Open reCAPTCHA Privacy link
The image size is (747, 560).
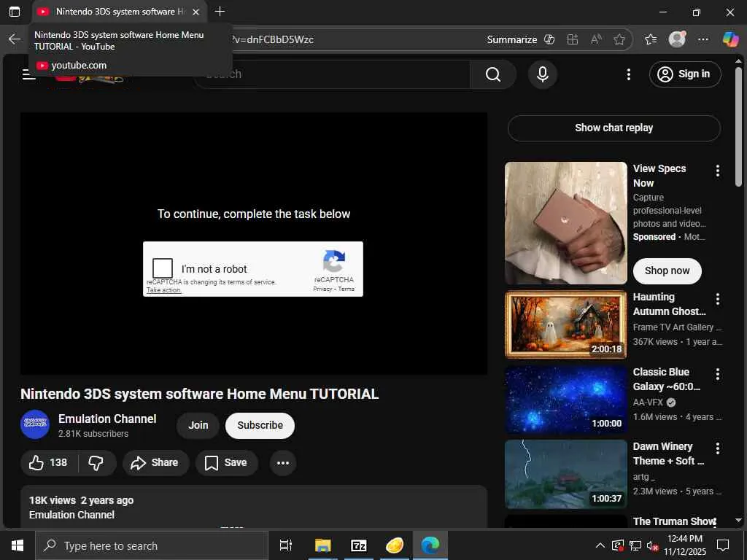coord(322,289)
